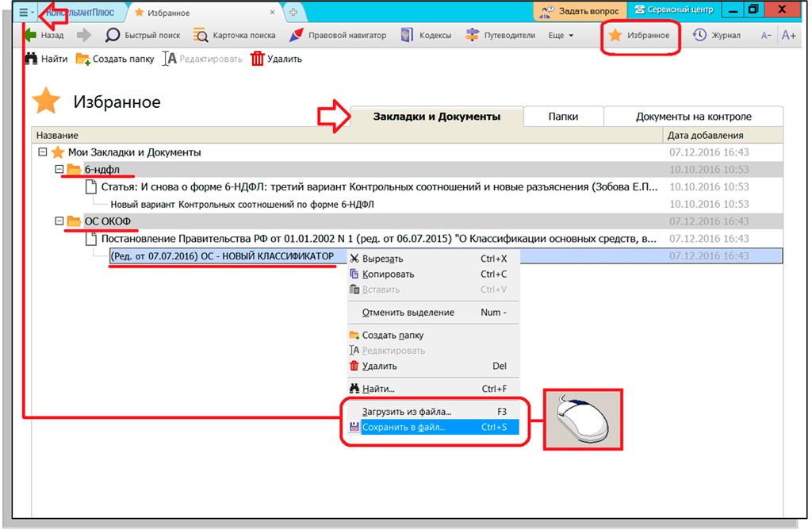Click the date 10.10.2016 10:53 of 6-ндфл row
The width and height of the screenshot is (812, 530).
coord(709,170)
